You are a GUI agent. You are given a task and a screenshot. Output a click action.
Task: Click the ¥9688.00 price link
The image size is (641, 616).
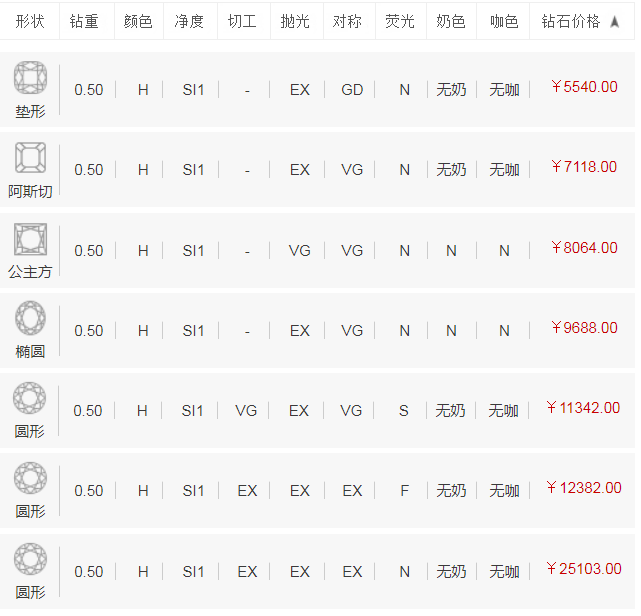[584, 328]
